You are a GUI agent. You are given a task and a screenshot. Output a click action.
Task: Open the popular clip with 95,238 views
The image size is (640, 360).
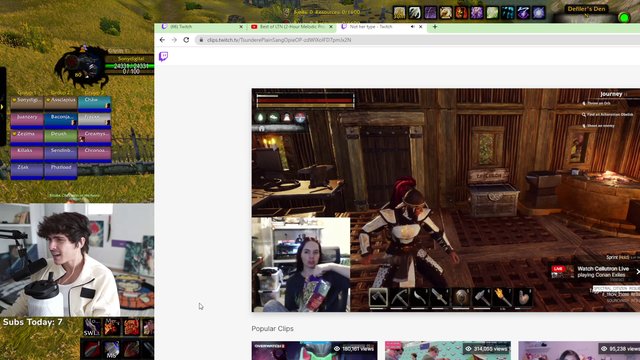click(x=579, y=351)
